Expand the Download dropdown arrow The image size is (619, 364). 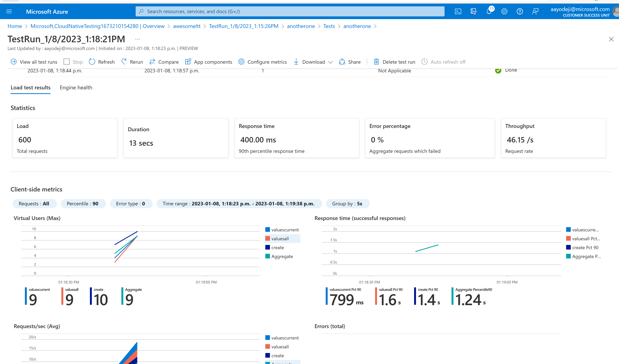pyautogui.click(x=331, y=62)
